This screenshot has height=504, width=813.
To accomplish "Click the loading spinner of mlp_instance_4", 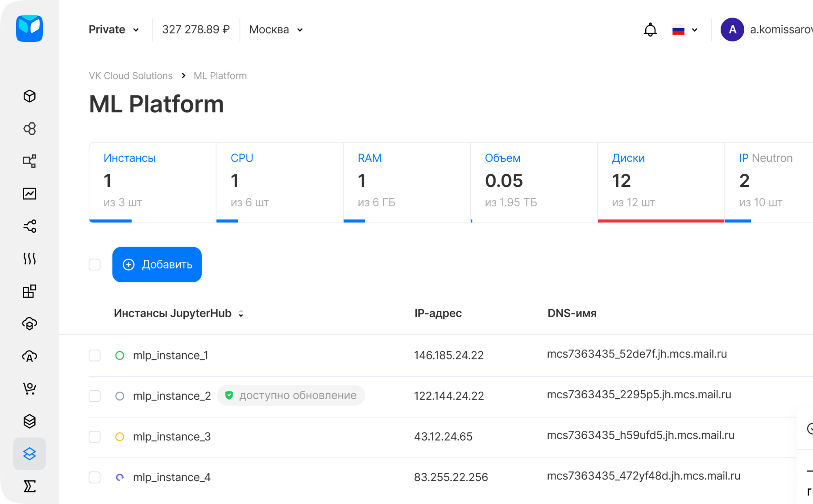I will coord(120,477).
